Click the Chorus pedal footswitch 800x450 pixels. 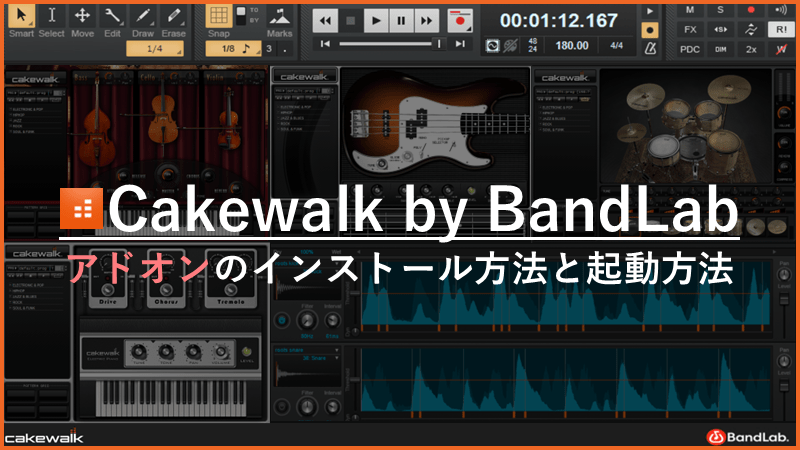click(166, 289)
